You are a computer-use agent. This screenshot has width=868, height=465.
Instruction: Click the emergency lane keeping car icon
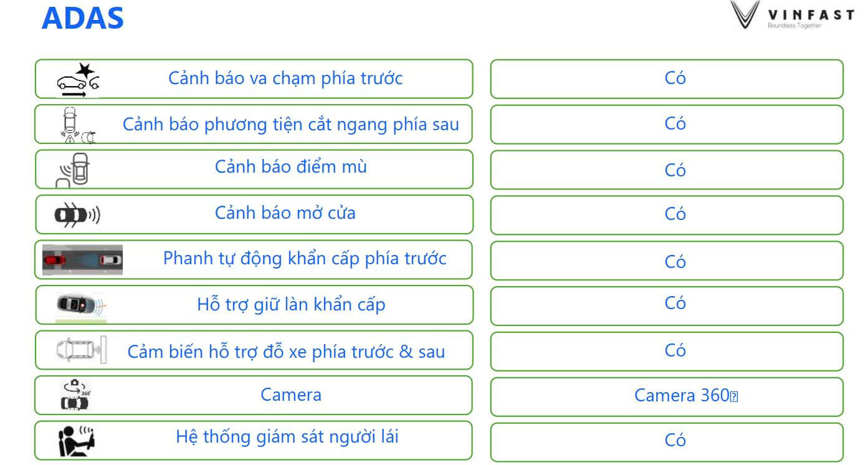pyautogui.click(x=81, y=305)
